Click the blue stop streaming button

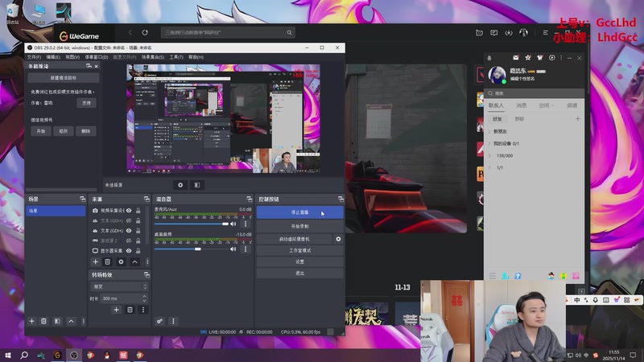coord(299,212)
